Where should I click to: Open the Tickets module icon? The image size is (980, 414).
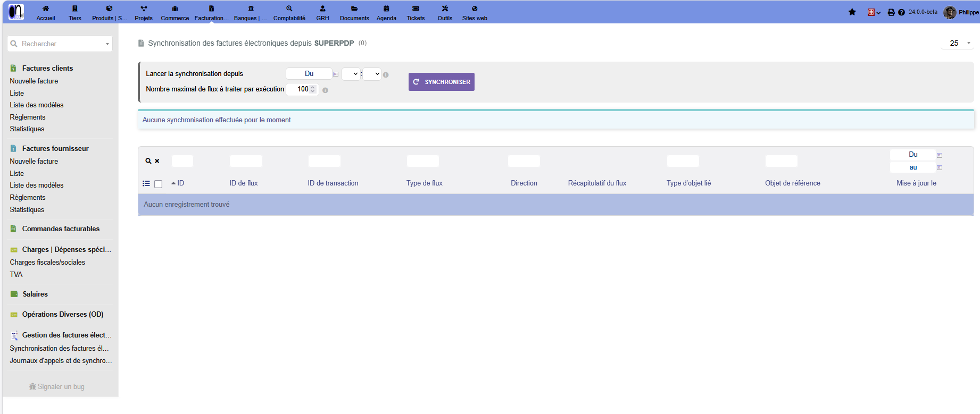pos(416,9)
